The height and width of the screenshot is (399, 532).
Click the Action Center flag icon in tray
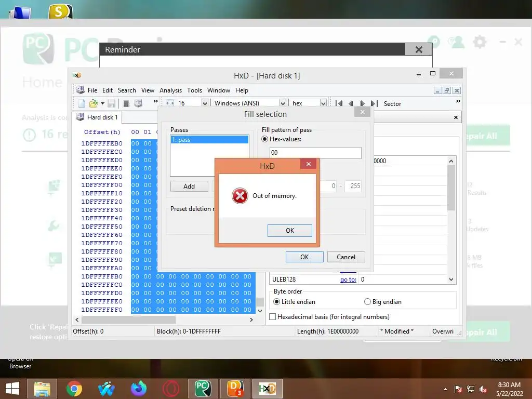(x=458, y=389)
